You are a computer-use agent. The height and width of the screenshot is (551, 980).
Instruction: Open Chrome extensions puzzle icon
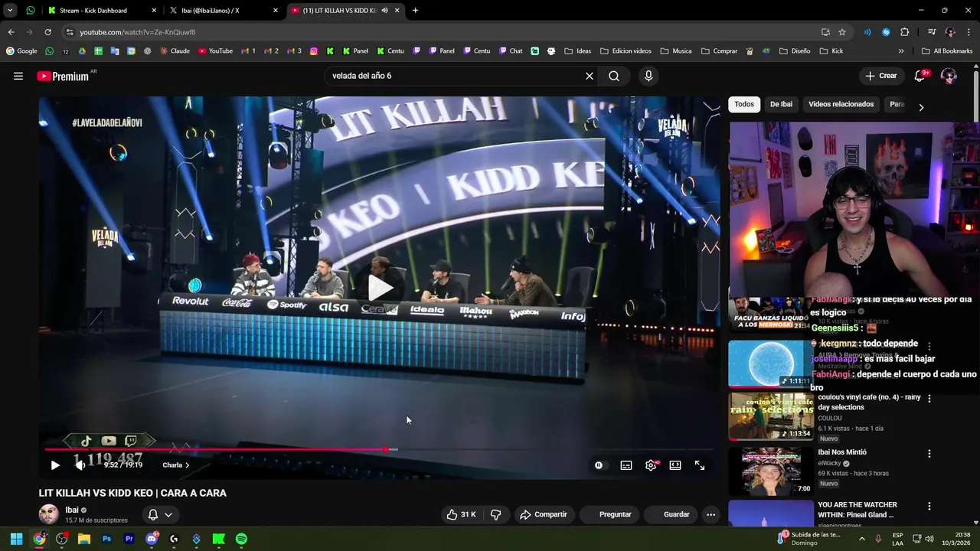(x=905, y=32)
